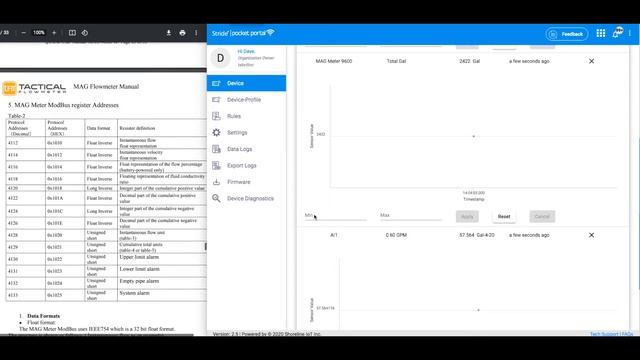
Task: Click the Reset button
Action: click(x=504, y=216)
